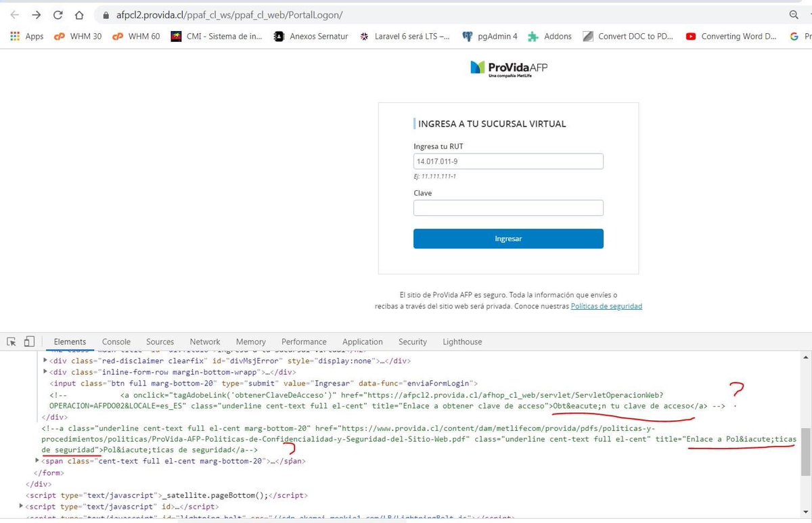The height and width of the screenshot is (523, 812).
Task: Click INGRESA A TU SUCURSAL VIRTUAL heading
Action: 492,124
